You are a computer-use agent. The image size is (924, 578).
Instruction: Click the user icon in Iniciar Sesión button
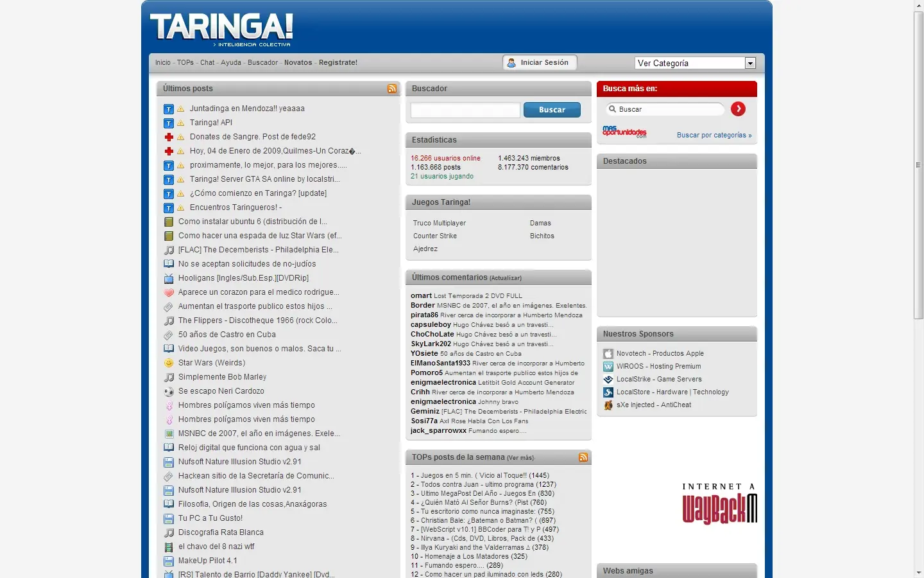pos(511,63)
